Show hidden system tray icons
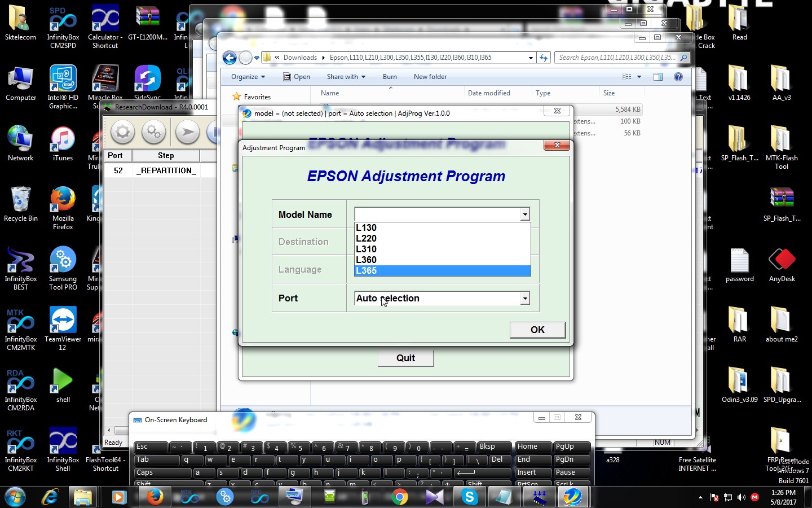Image resolution: width=812 pixels, height=508 pixels. [700, 497]
